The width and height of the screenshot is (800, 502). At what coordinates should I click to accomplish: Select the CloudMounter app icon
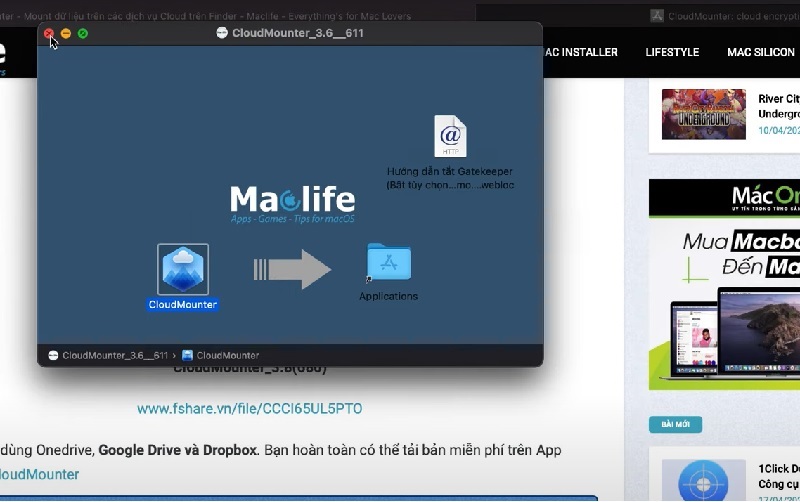pos(183,269)
